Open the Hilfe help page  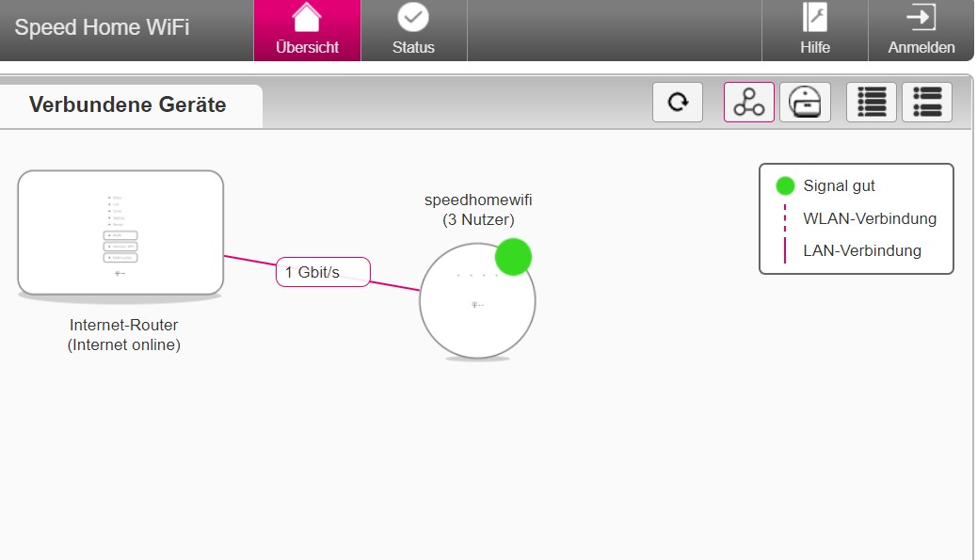(x=815, y=30)
